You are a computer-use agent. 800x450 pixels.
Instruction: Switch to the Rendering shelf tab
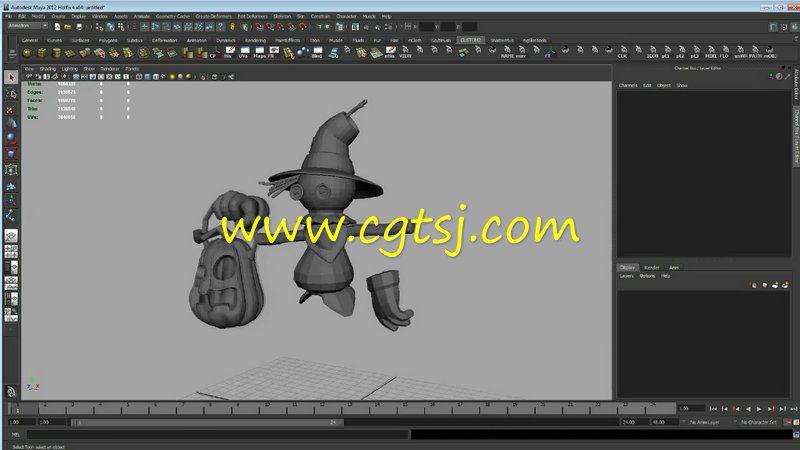tap(255, 40)
